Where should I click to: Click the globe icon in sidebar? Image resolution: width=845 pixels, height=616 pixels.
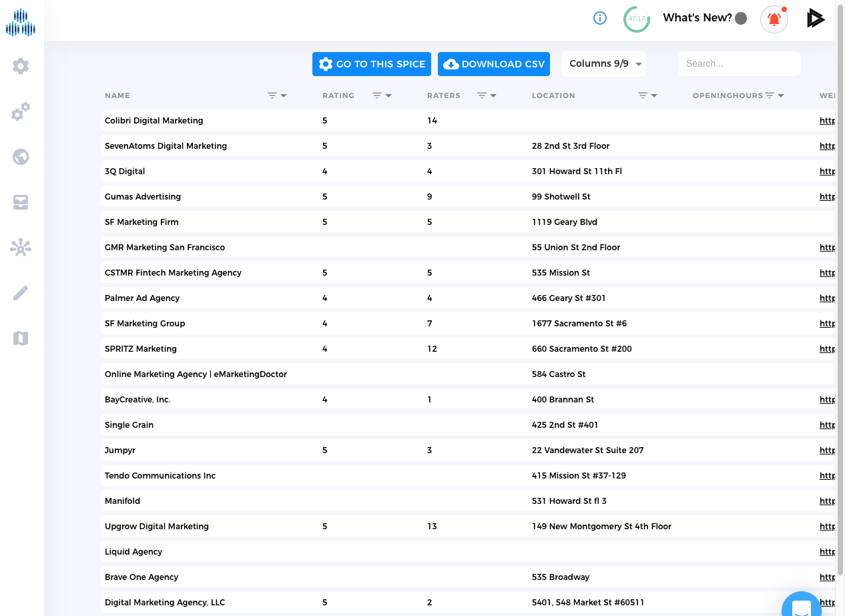click(x=21, y=157)
